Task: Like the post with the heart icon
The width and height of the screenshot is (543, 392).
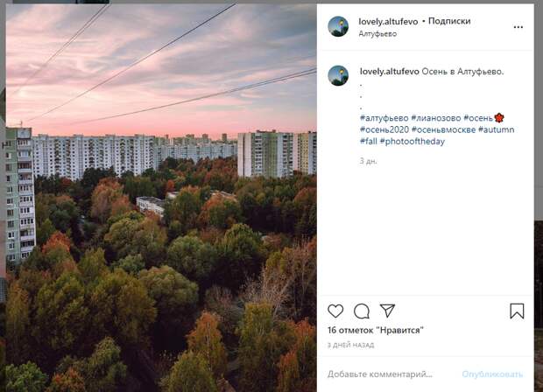Action: [x=335, y=311]
